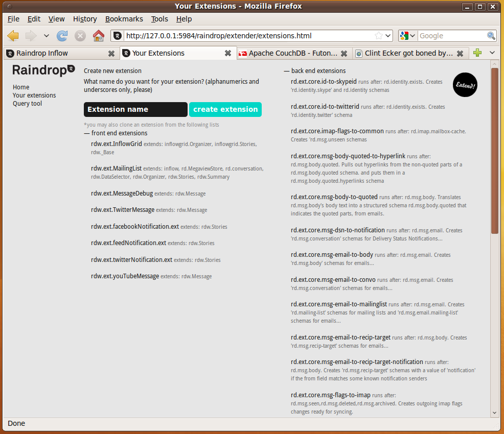Reload the current page
The height and width of the screenshot is (434, 504).
click(62, 36)
